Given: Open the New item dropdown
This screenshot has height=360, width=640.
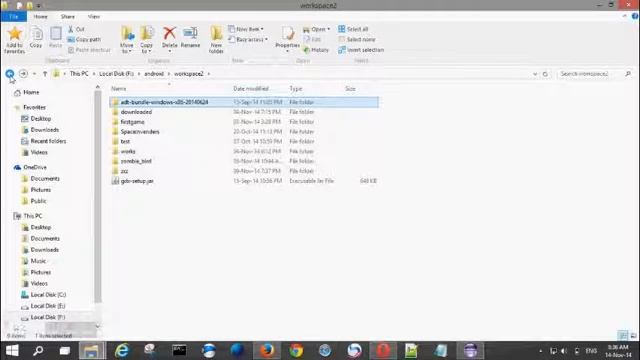Looking at the screenshot, I should click(246, 29).
